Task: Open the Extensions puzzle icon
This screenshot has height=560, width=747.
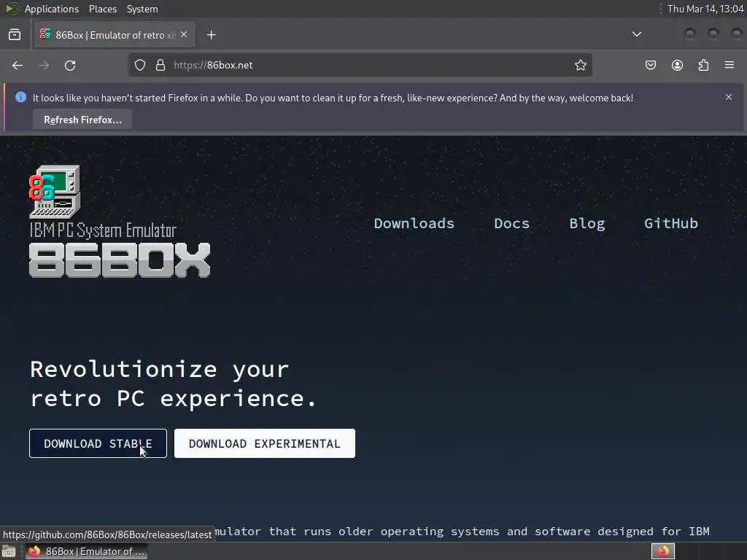Action: coord(703,65)
